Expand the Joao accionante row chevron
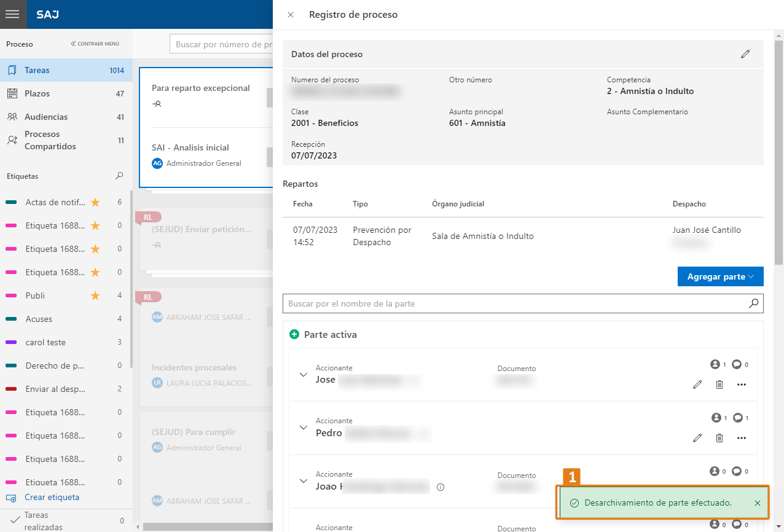784x532 pixels. coord(303,481)
